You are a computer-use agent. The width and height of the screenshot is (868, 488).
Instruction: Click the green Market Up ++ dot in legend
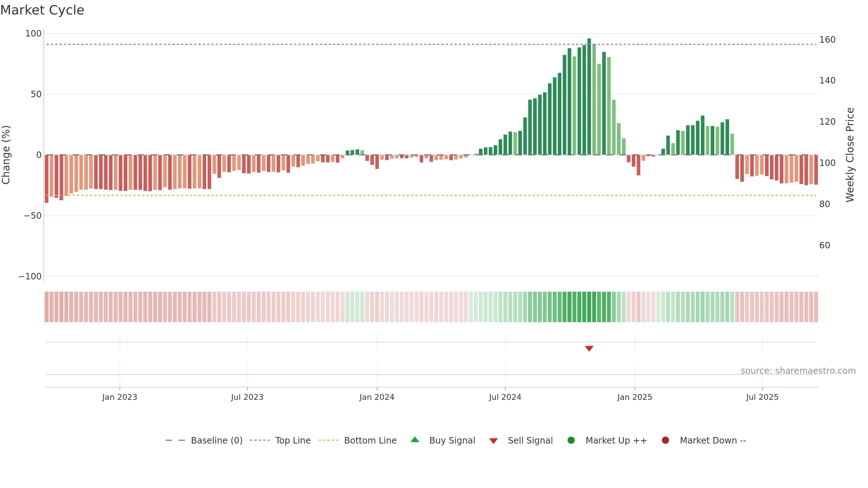click(571, 440)
